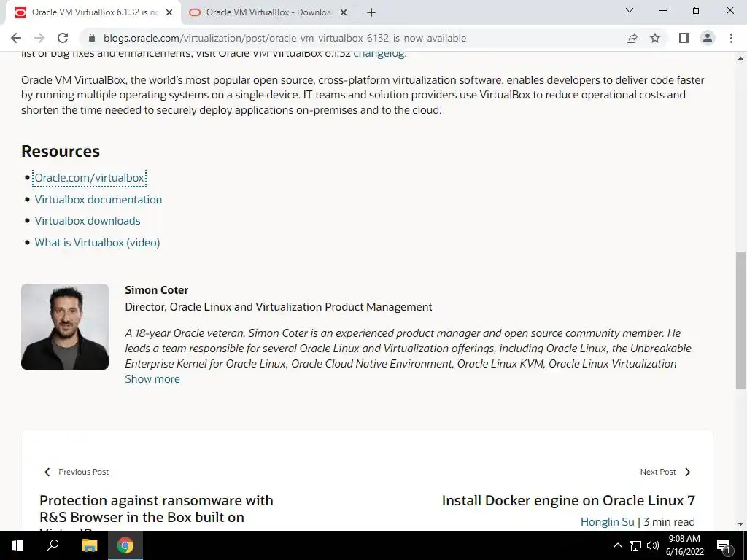Click the scrollbar up arrow
The image size is (747, 560).
click(x=740, y=58)
